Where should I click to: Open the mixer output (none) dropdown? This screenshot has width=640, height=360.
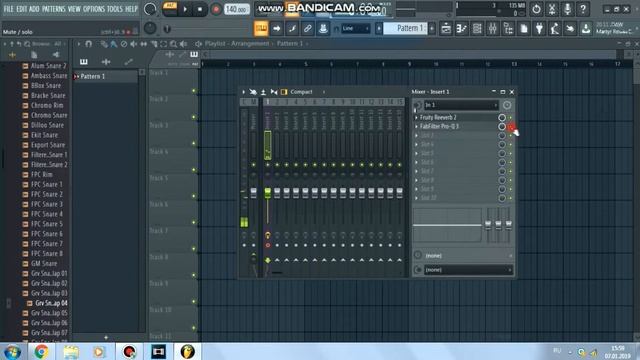[x=468, y=270]
